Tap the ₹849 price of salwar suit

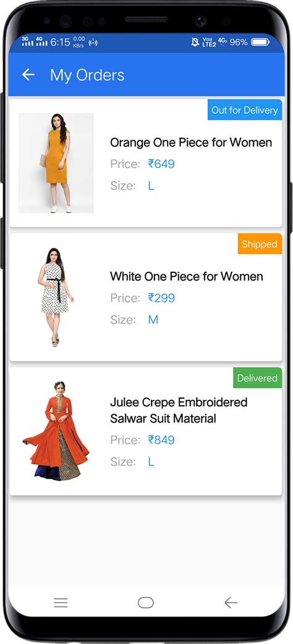pyautogui.click(x=161, y=440)
